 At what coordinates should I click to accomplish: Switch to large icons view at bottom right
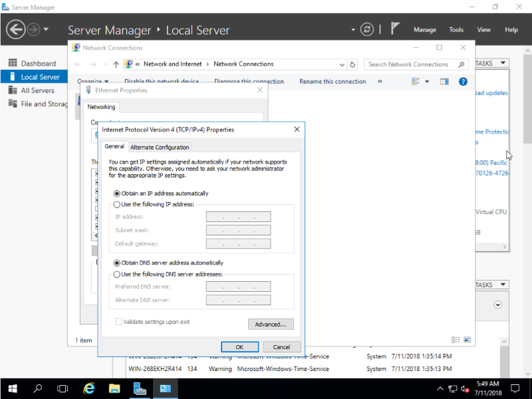(467, 340)
